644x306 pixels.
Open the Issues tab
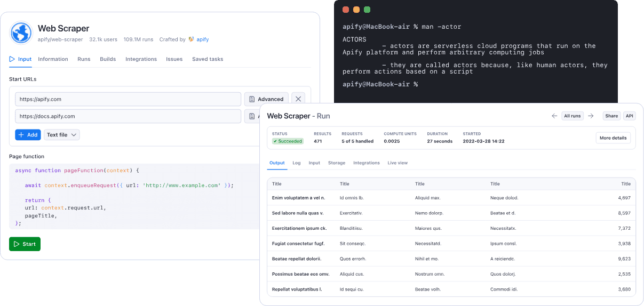174,59
